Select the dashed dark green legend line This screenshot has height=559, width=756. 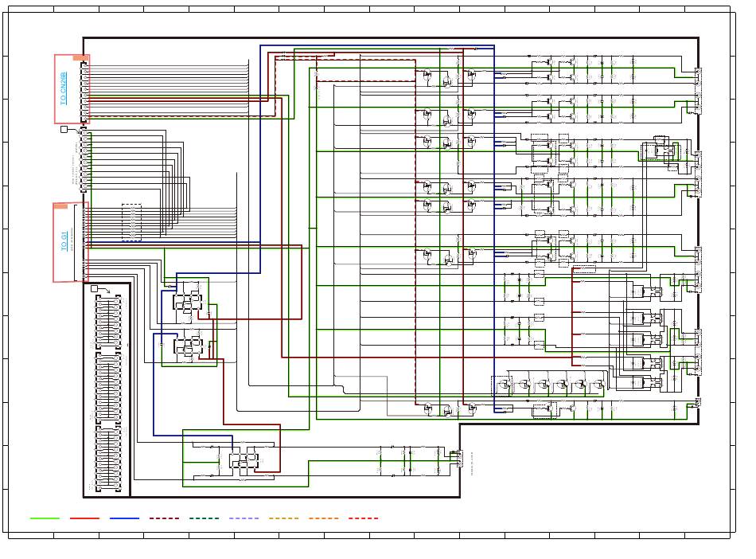pyautogui.click(x=204, y=518)
